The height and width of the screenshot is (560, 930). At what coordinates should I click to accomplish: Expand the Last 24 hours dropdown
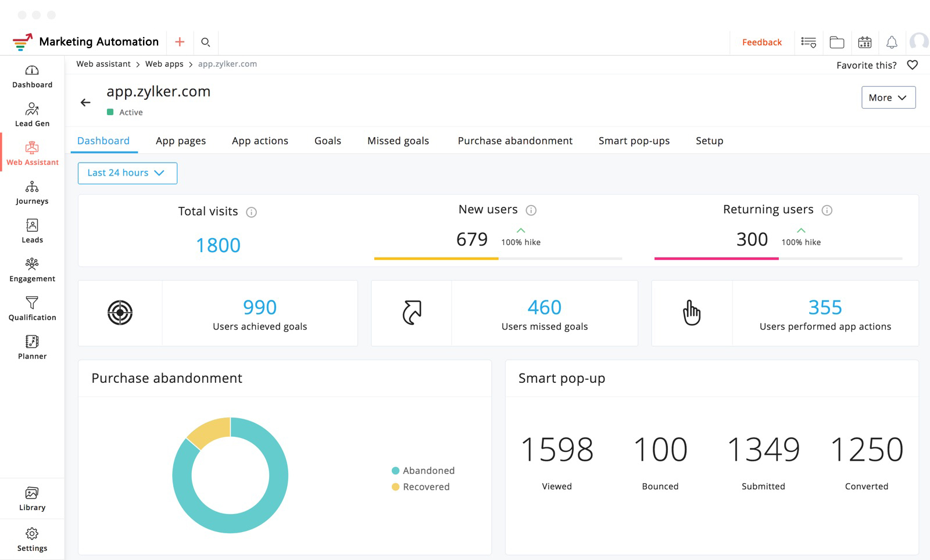point(127,173)
